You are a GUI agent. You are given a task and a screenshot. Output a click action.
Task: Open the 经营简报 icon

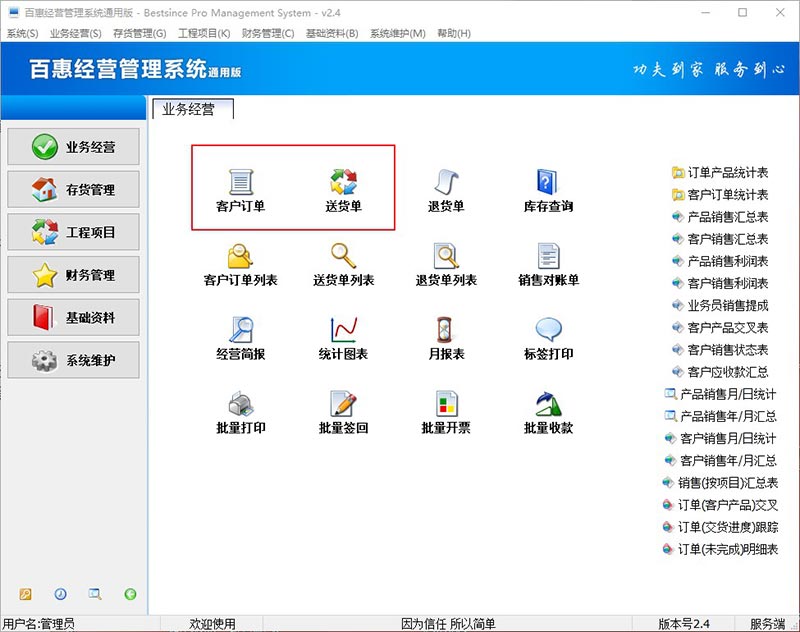point(240,330)
